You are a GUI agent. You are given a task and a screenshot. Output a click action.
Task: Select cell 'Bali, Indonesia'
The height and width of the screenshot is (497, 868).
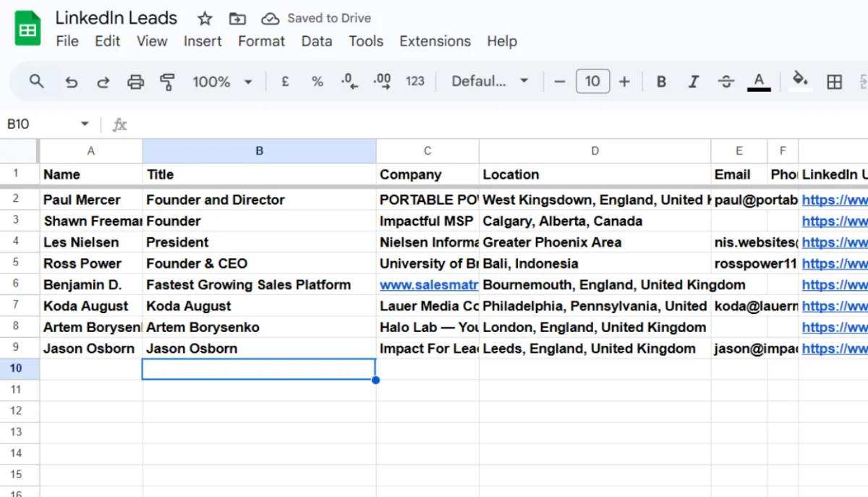click(x=595, y=263)
